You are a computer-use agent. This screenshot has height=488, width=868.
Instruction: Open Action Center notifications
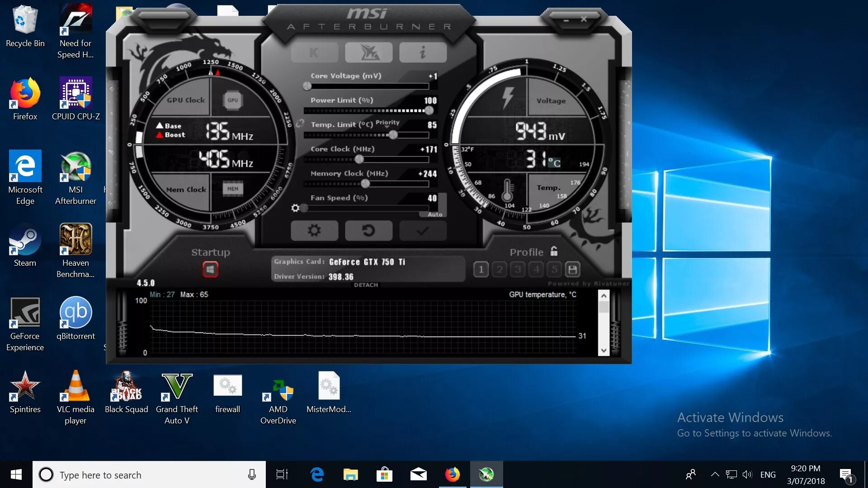pos(846,474)
